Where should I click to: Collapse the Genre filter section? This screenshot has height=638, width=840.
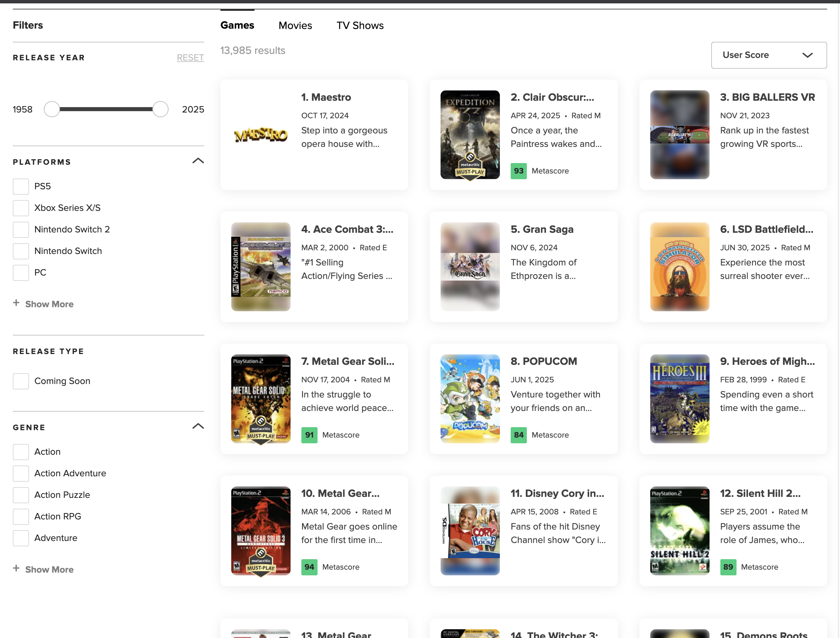(x=198, y=426)
